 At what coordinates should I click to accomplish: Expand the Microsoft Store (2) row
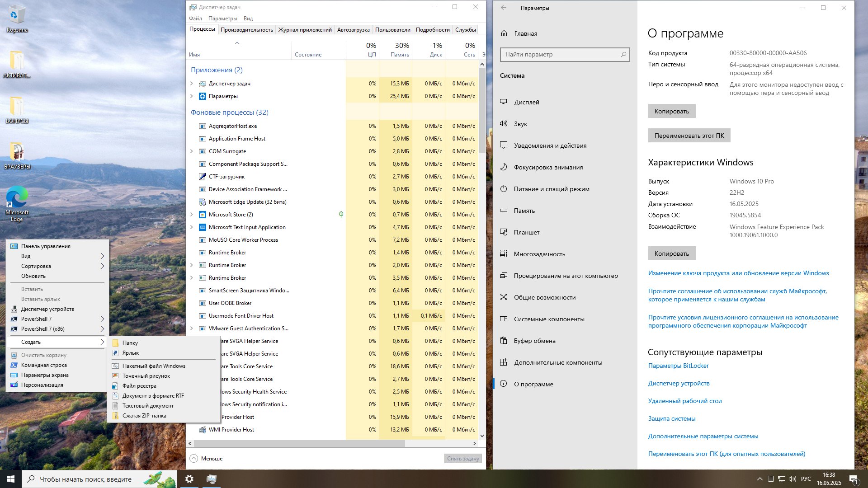[192, 215]
